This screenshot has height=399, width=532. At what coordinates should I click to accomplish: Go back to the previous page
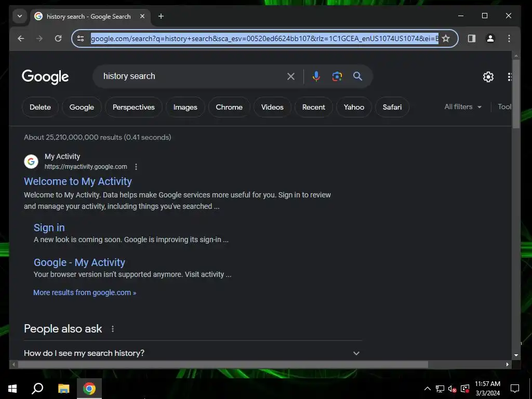pos(21,38)
